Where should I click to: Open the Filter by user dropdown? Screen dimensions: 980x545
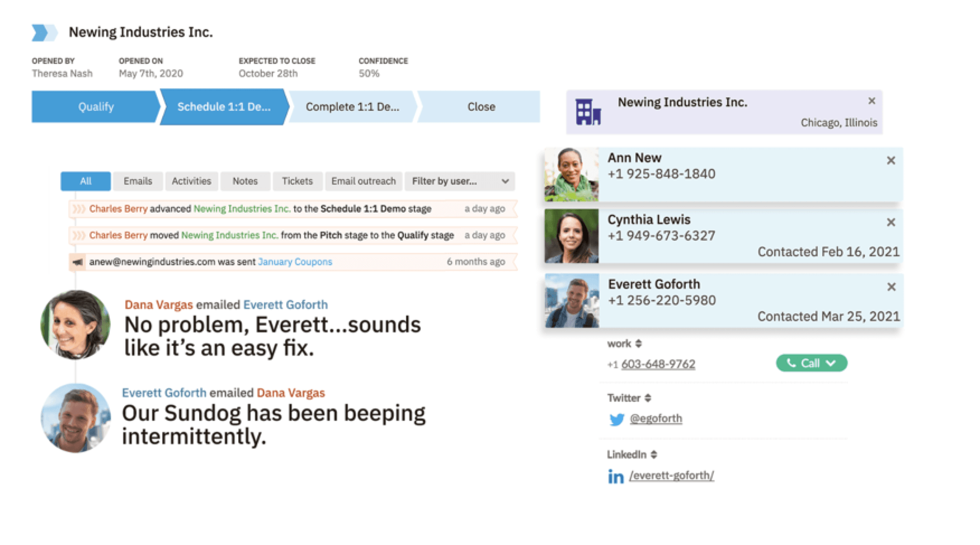tap(459, 181)
